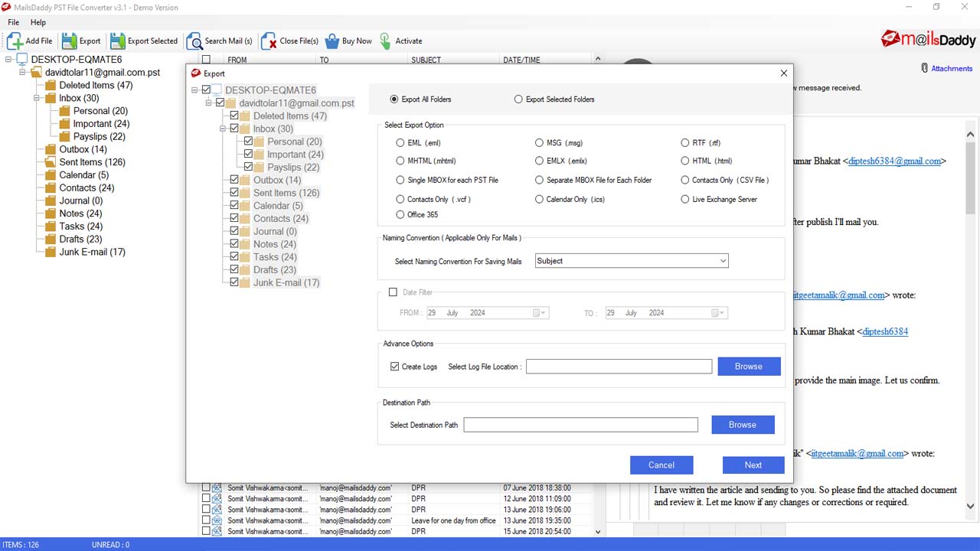The width and height of the screenshot is (980, 551).
Task: Enable the Date Filter checkbox
Action: point(393,292)
